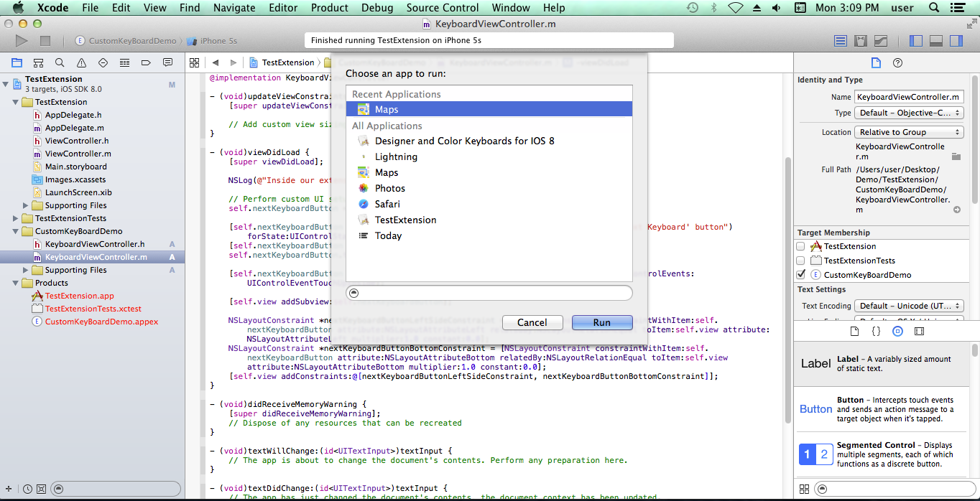Edit the Name field in Identity and Type
The image size is (980, 501).
[909, 97]
